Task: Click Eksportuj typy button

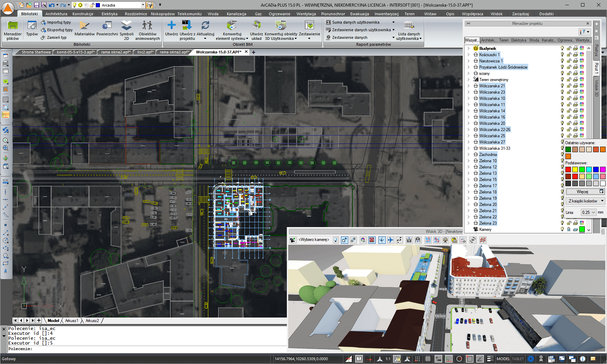Action: tap(57, 30)
